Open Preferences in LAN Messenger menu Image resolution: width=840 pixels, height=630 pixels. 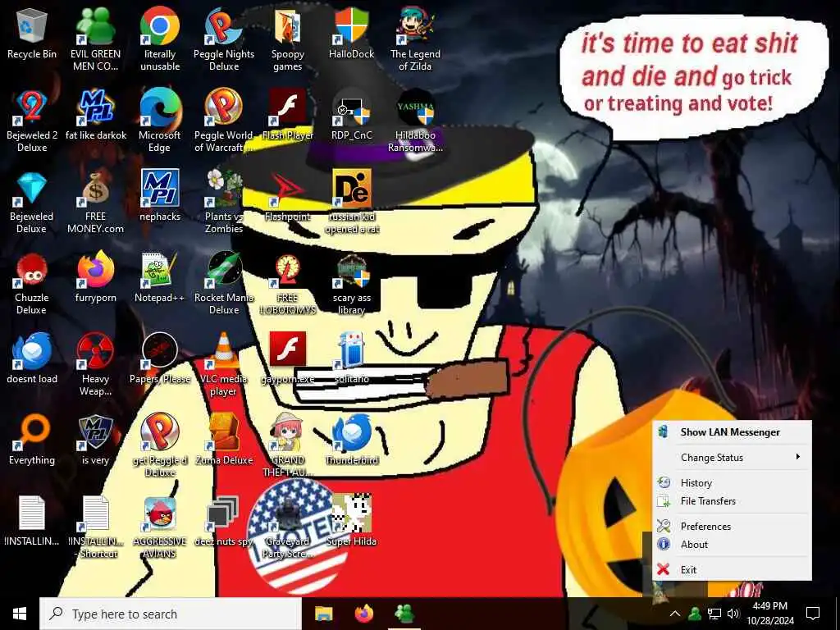(x=731, y=526)
